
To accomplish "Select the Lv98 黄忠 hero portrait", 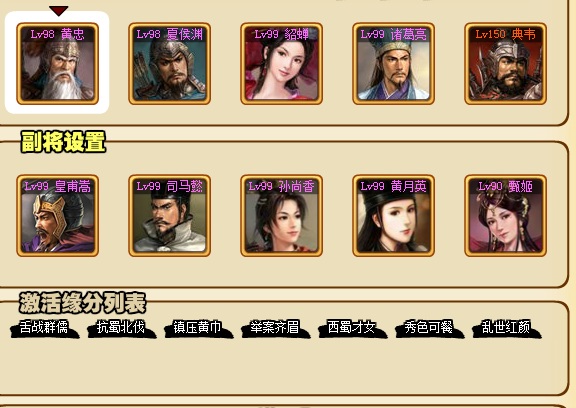I will tap(57, 64).
